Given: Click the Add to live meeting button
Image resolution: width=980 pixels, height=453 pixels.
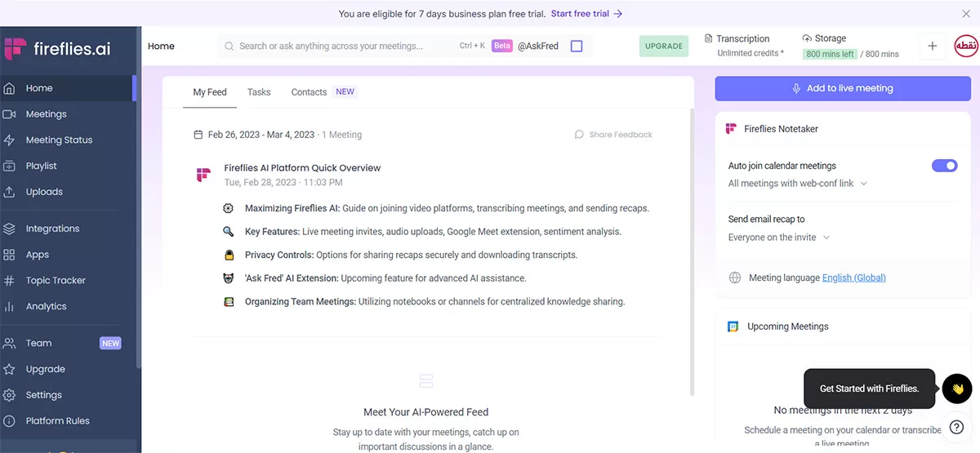Looking at the screenshot, I should [843, 88].
